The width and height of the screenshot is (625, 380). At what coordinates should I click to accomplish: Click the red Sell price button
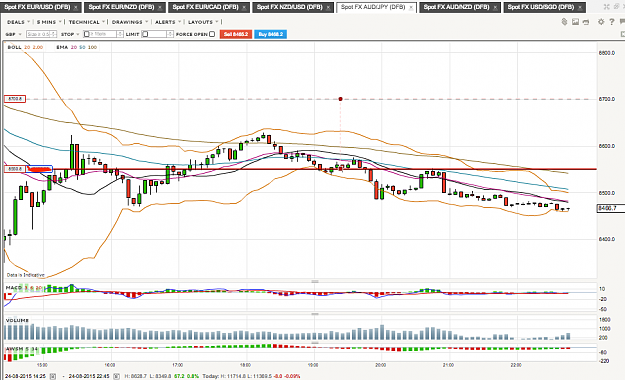pyautogui.click(x=236, y=34)
